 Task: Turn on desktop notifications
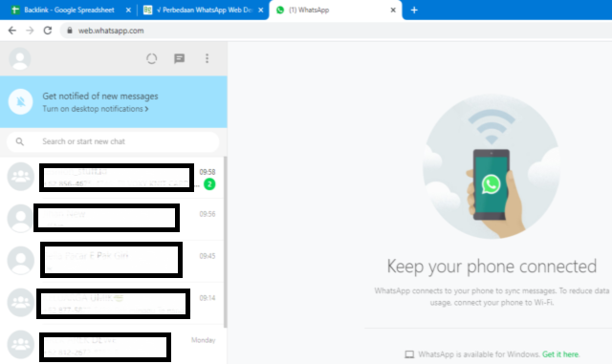pyautogui.click(x=93, y=109)
